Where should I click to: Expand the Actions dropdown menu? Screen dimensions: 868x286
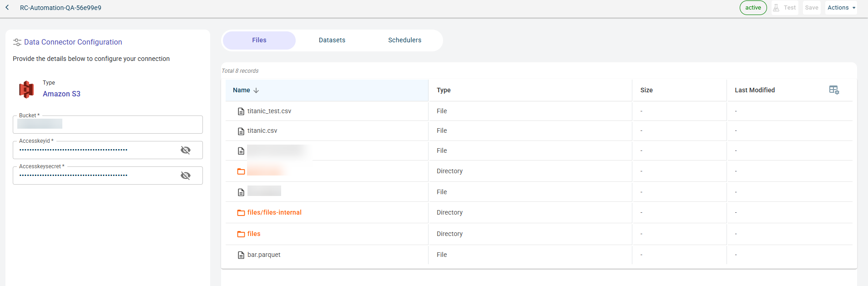click(x=841, y=8)
